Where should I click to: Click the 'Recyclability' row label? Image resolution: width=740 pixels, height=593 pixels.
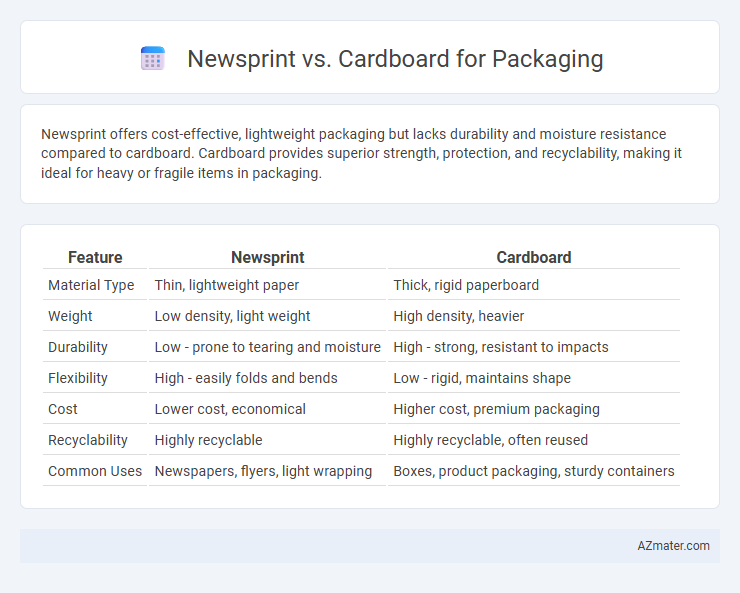pos(88,440)
